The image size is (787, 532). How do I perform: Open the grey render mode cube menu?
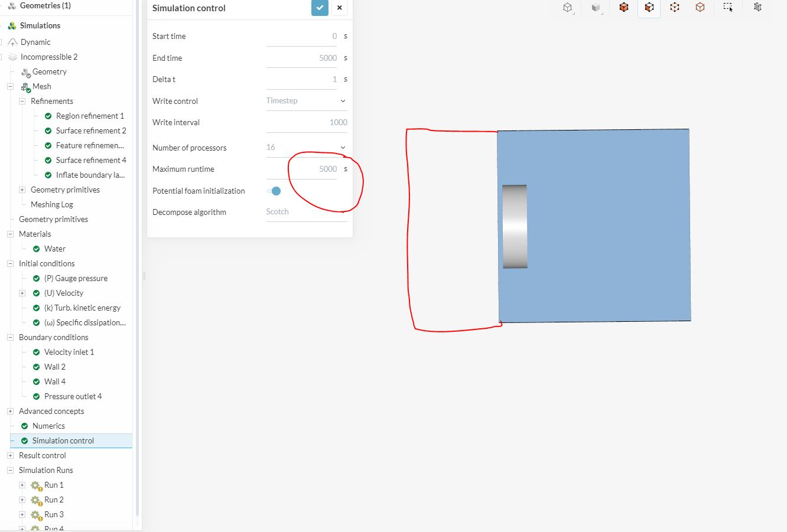(x=596, y=8)
